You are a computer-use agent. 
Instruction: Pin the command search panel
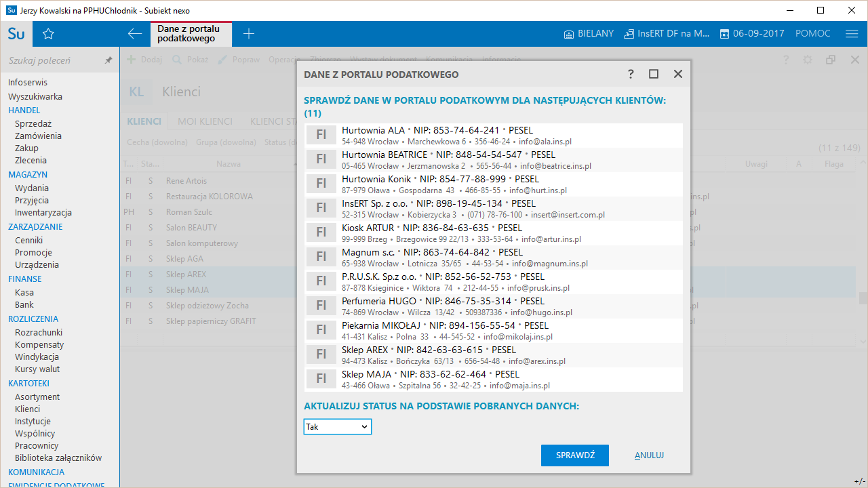tap(108, 60)
